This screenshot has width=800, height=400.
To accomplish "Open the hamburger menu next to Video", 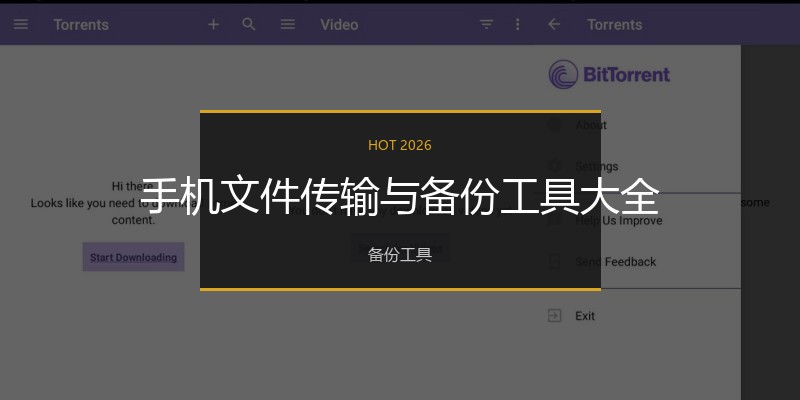I will click(x=288, y=24).
